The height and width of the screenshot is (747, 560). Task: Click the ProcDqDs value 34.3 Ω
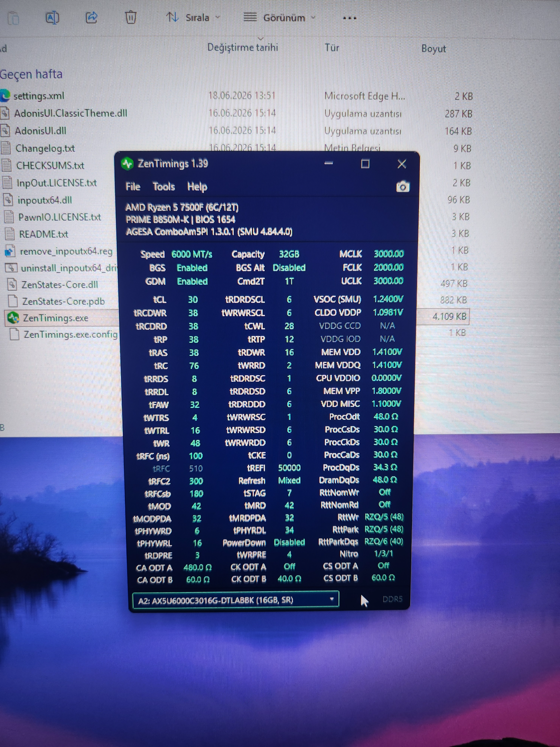(385, 467)
